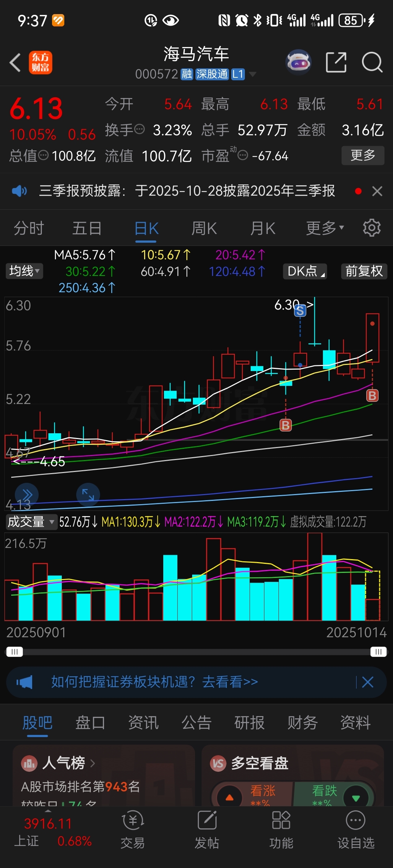Open the 盘口 tab
Image resolution: width=393 pixels, height=868 pixels.
click(x=90, y=723)
